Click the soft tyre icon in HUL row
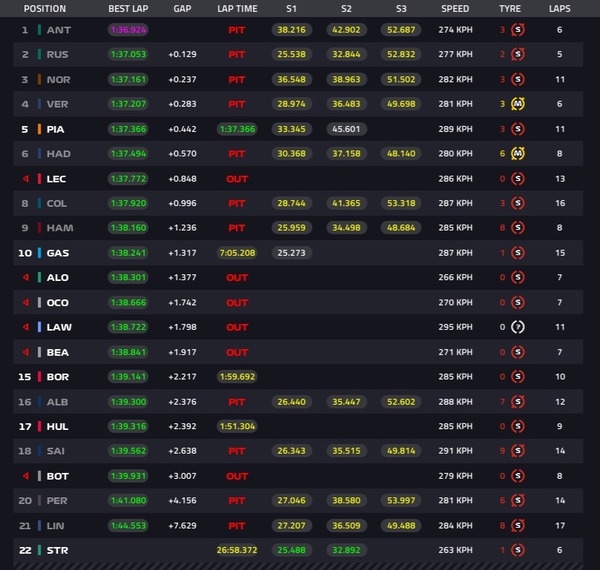 coord(517,426)
